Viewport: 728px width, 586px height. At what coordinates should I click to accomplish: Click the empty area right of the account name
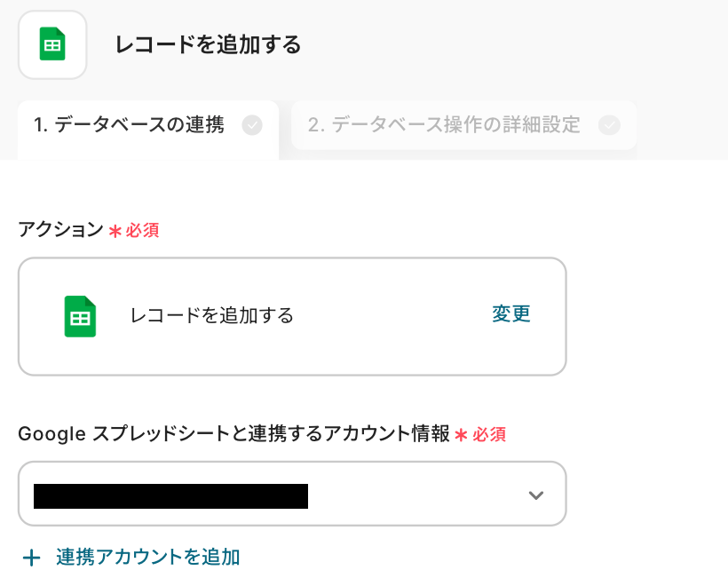tap(408, 495)
